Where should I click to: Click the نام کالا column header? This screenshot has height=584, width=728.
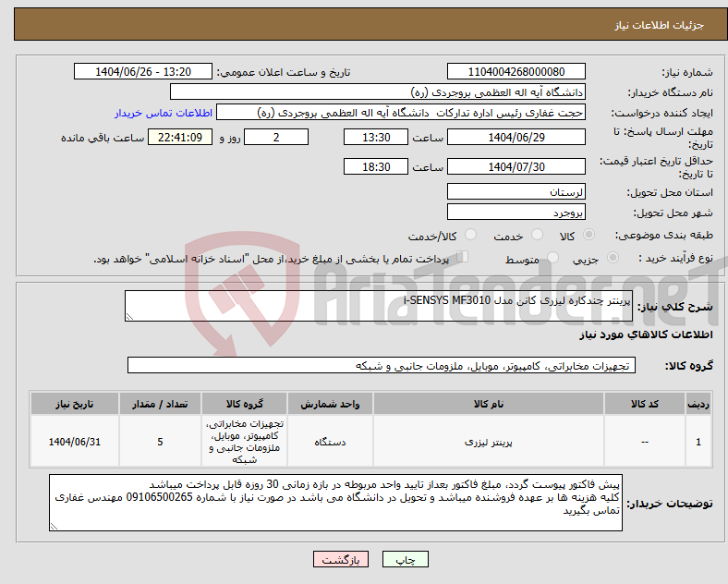pos(489,404)
